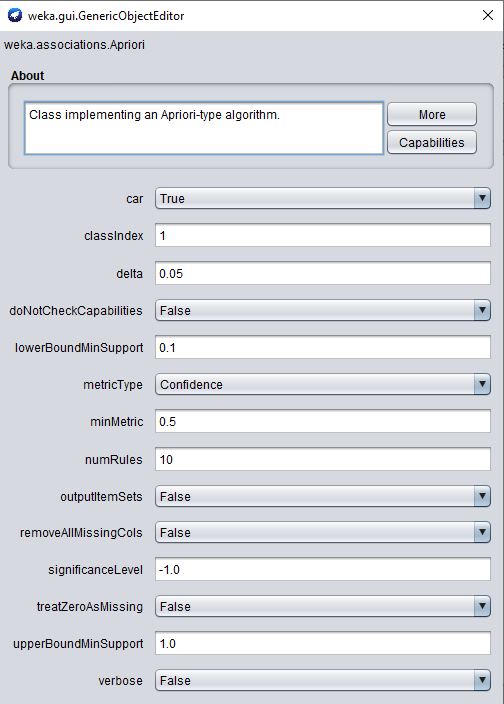Click the Weka bird icon in title bar
504x704 pixels.
15,15
